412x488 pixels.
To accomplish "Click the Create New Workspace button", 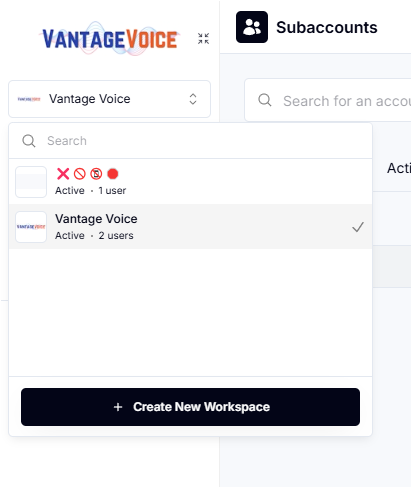I will click(x=190, y=407).
